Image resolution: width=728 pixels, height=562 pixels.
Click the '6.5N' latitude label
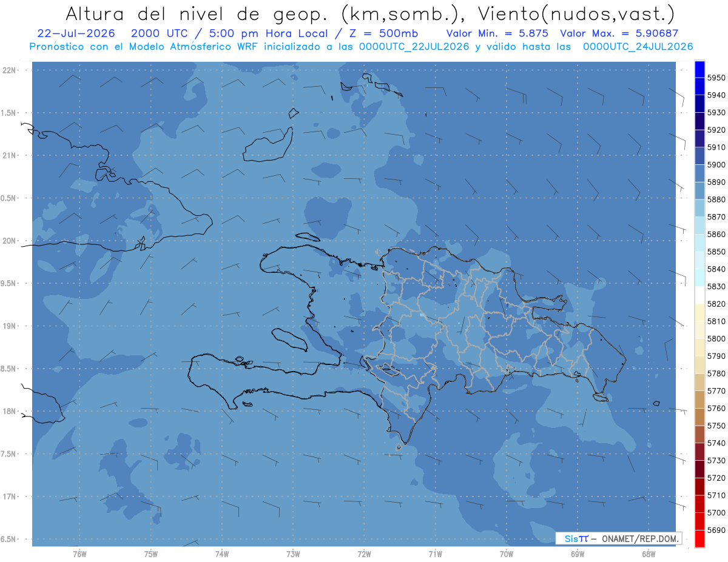(x=7, y=539)
